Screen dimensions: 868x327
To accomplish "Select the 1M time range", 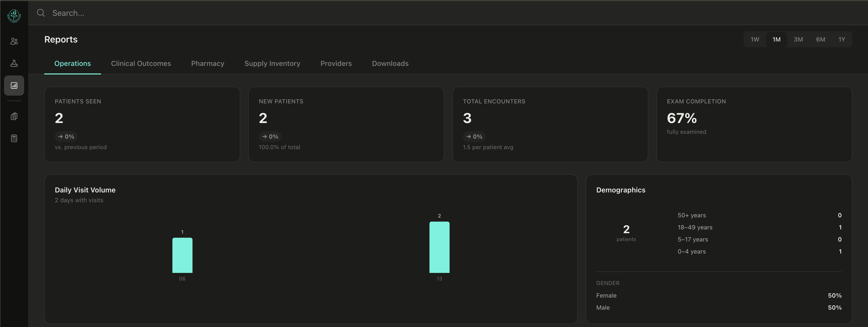I will (x=776, y=39).
